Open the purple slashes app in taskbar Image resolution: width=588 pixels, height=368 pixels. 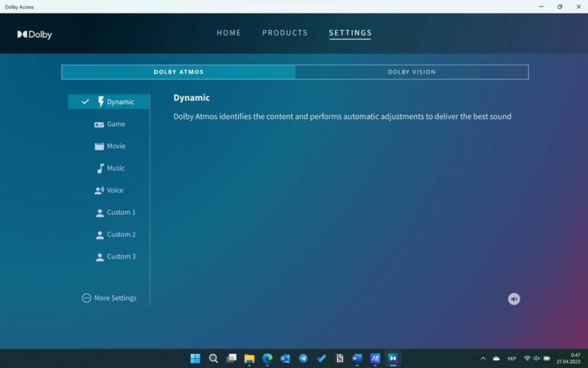click(x=375, y=358)
